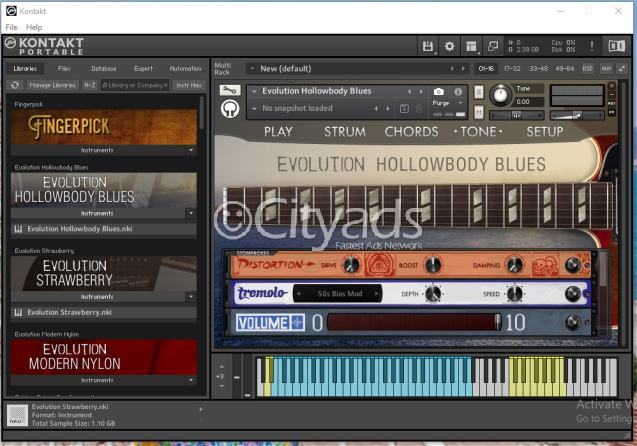Click the piano icon of Evolution Hollowbody Blues.nki

pyautogui.click(x=18, y=229)
